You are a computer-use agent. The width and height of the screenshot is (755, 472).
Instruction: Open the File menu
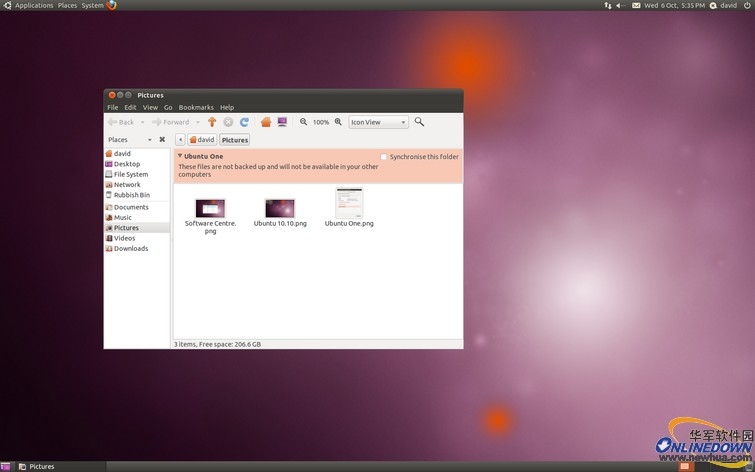click(x=113, y=107)
